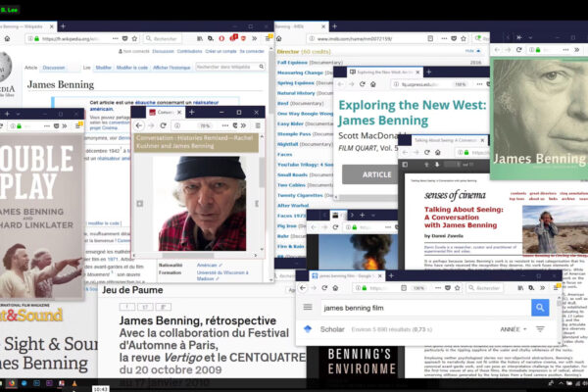This screenshot has height=392, width=588.
Task: Click the Rechercher search field in the Wikipedia window toolbar
Action: 163,38
